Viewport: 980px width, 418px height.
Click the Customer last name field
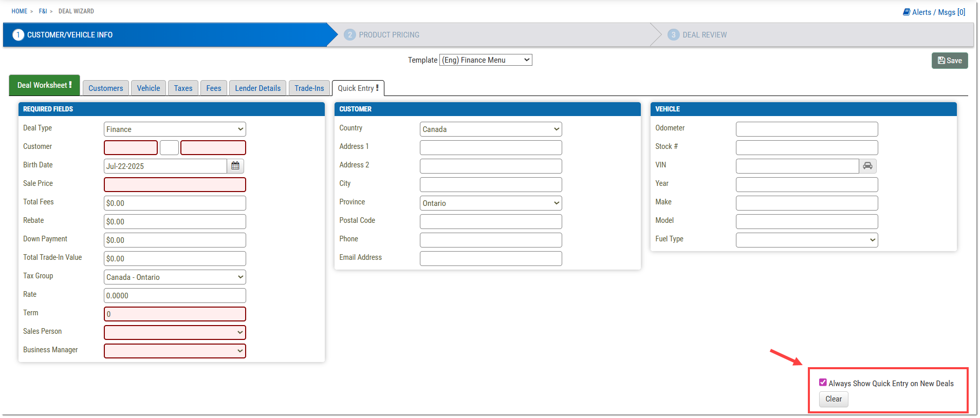point(213,147)
